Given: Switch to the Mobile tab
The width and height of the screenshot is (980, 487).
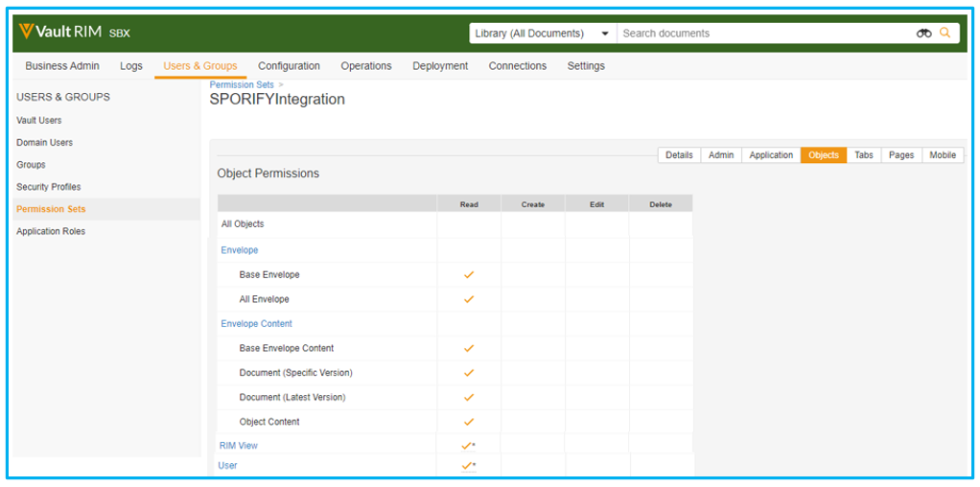Looking at the screenshot, I should click(x=942, y=155).
